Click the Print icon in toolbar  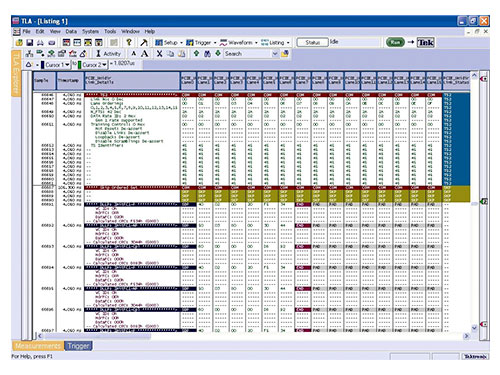(x=40, y=43)
